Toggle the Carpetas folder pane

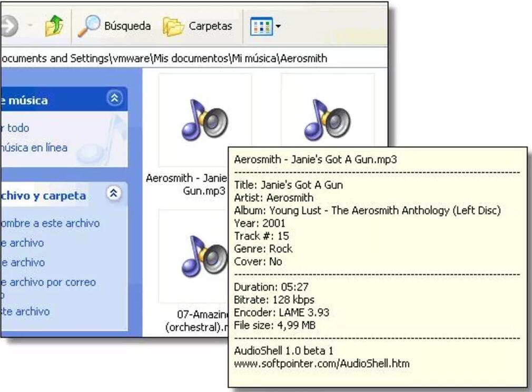point(198,26)
